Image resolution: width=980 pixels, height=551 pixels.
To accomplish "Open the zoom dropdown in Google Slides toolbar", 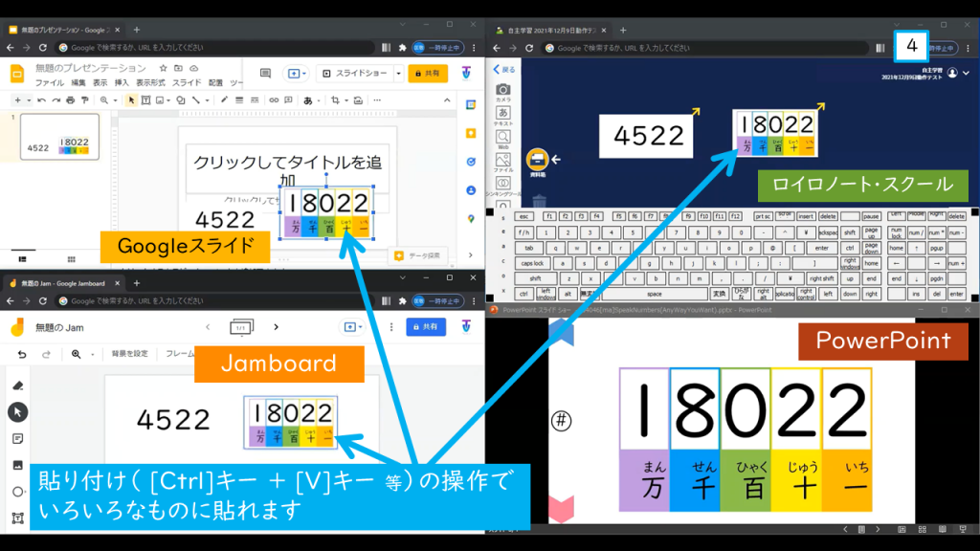I will (x=115, y=99).
